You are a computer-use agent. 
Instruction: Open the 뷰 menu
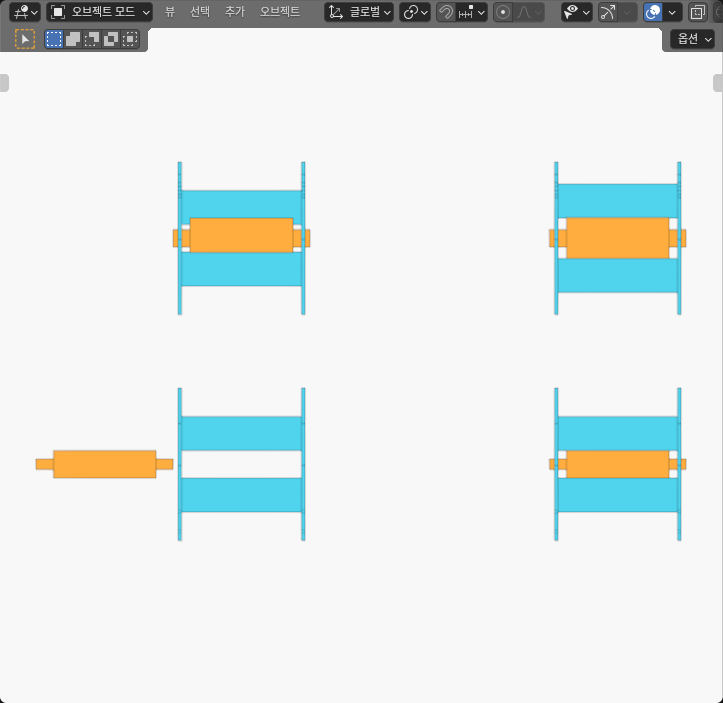pyautogui.click(x=170, y=12)
